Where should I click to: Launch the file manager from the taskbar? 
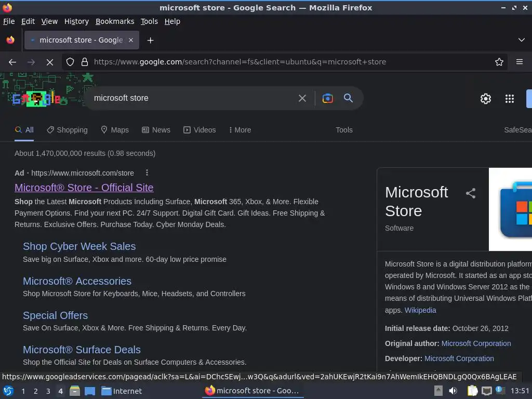(x=75, y=391)
